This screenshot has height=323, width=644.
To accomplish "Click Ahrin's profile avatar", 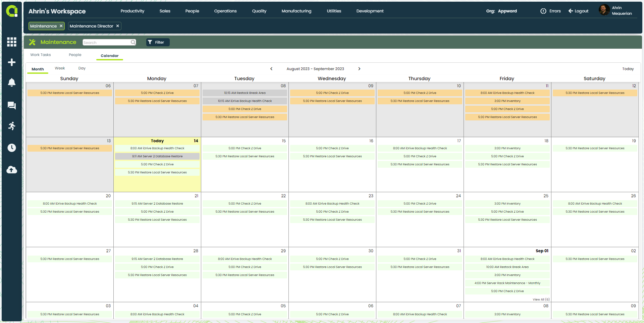I will [x=604, y=10].
